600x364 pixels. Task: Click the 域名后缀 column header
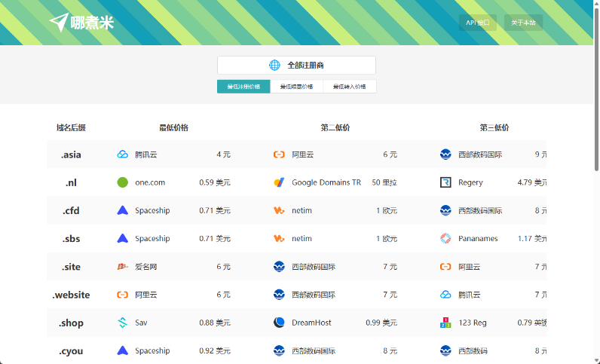pos(71,128)
